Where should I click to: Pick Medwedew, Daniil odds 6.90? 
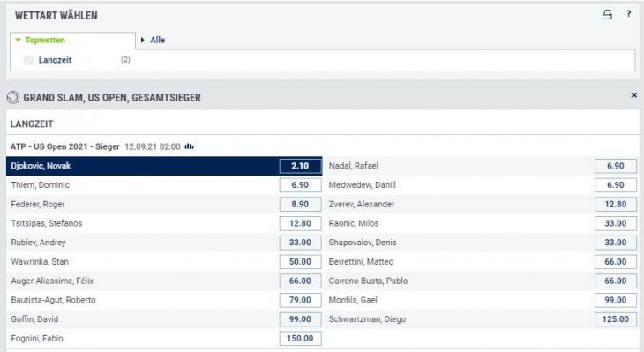(x=615, y=185)
